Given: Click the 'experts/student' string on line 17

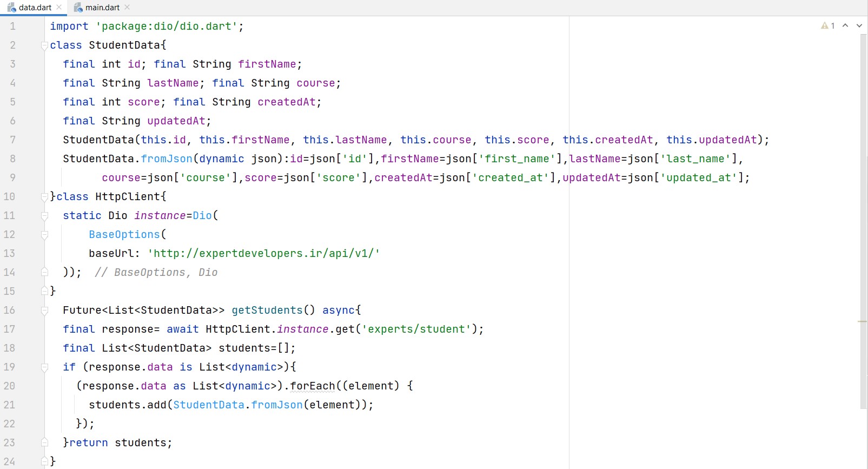Looking at the screenshot, I should pyautogui.click(x=416, y=329).
